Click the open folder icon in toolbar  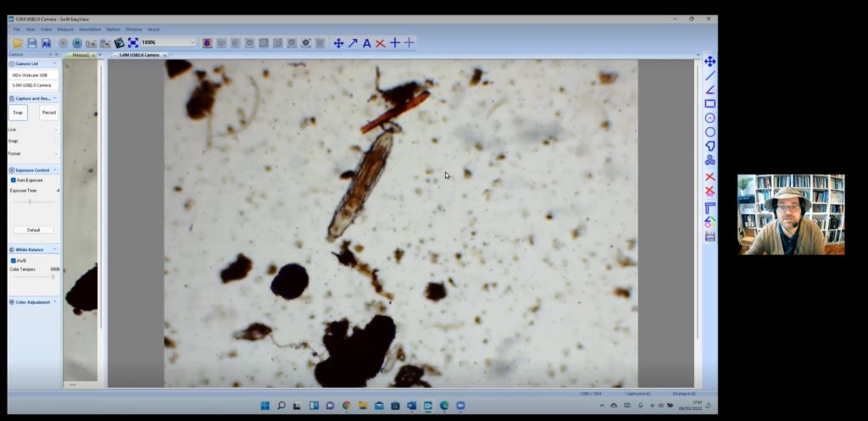[19, 42]
